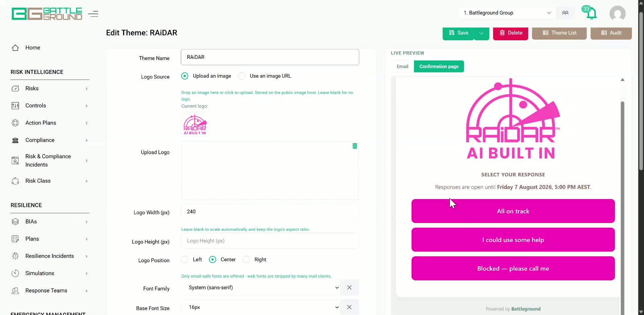Click the Theme Name input field
The image size is (644, 315).
pyautogui.click(x=270, y=57)
